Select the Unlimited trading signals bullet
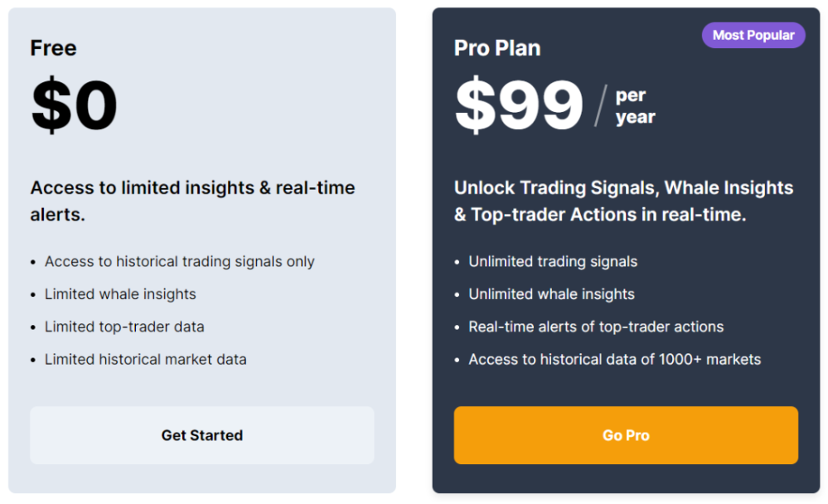Viewport: 828px width, 504px height. [x=553, y=261]
